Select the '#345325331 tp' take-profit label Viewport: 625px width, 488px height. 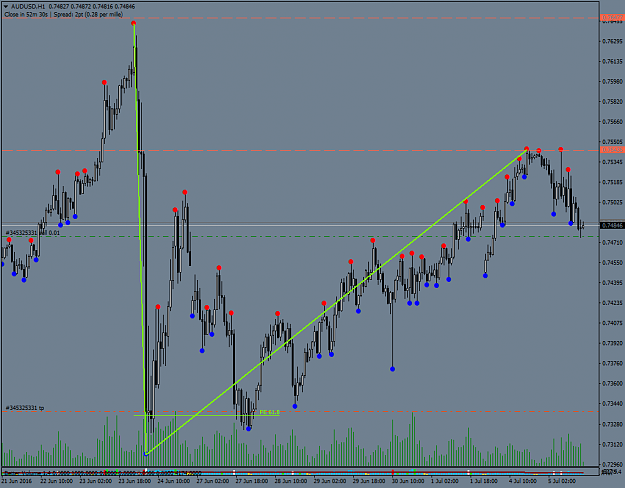(25, 408)
